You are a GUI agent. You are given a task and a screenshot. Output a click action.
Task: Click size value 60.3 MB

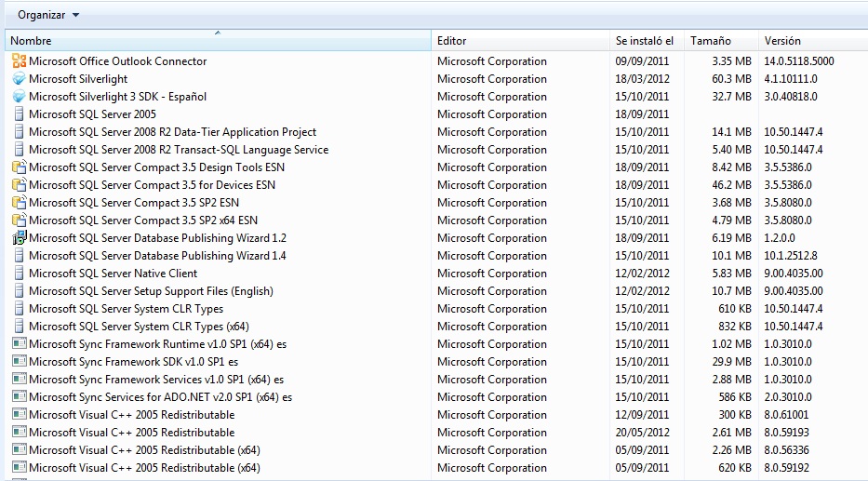(731, 78)
